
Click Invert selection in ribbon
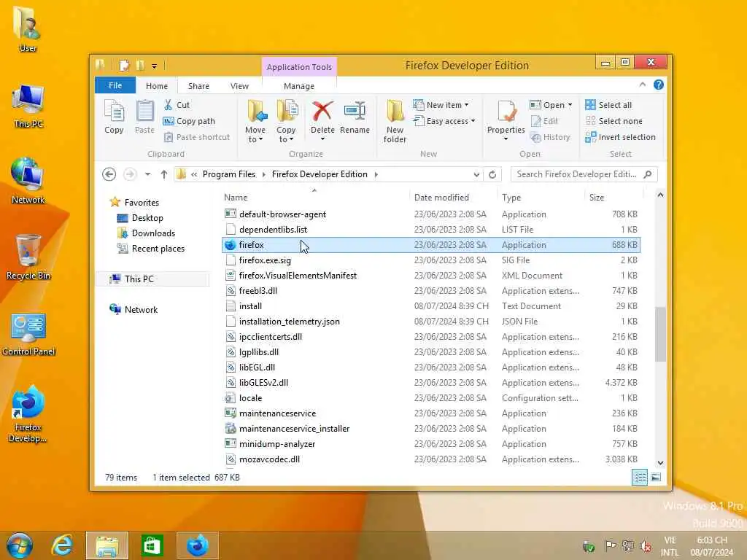coord(620,137)
